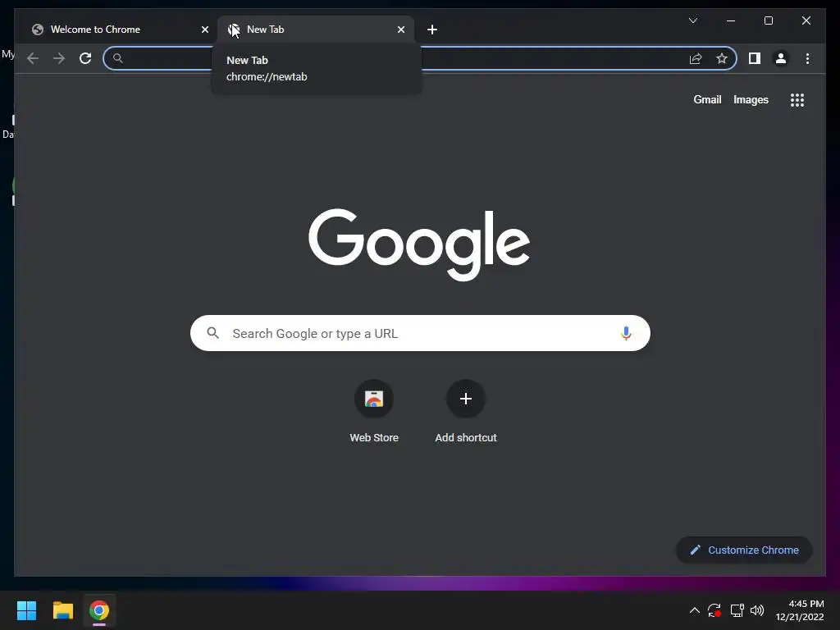Image resolution: width=840 pixels, height=630 pixels.
Task: Open the side panel icon
Action: tap(755, 58)
